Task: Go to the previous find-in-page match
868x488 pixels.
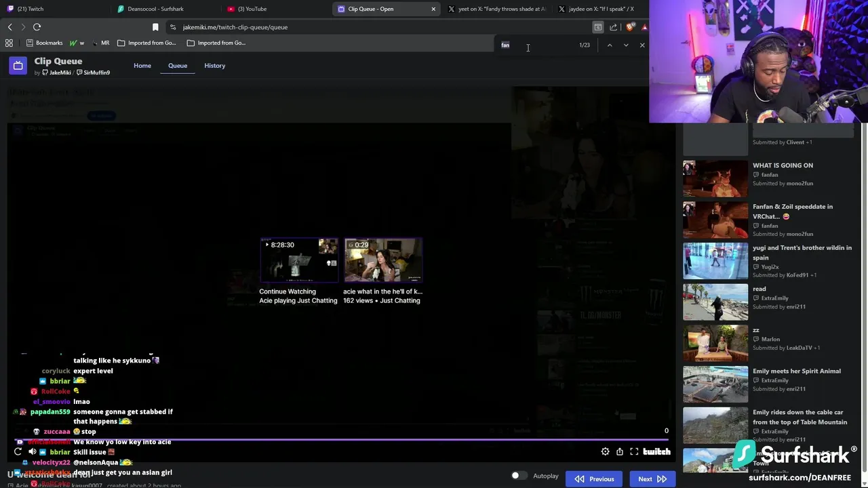Action: pyautogui.click(x=610, y=45)
